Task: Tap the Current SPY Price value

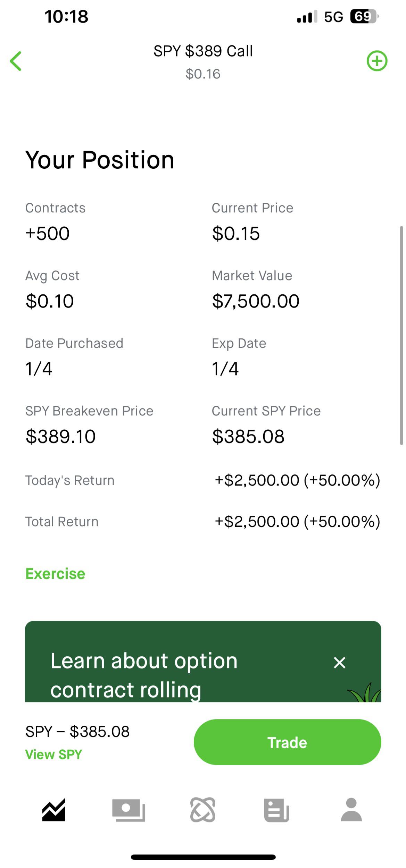Action: pyautogui.click(x=248, y=436)
